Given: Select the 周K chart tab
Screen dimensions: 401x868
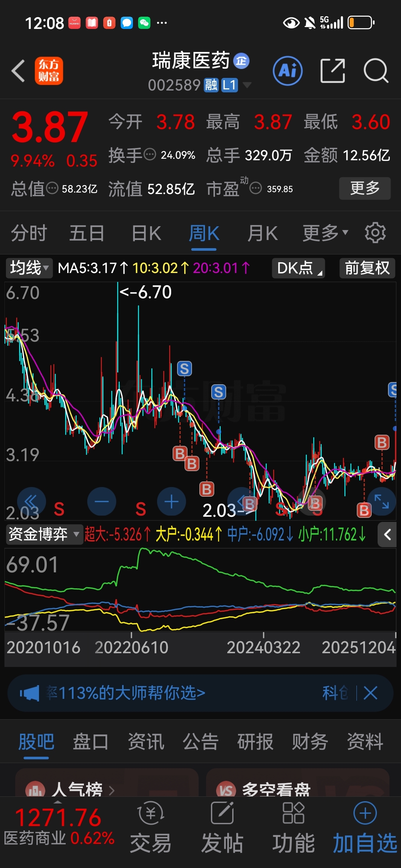Looking at the screenshot, I should click(x=204, y=233).
